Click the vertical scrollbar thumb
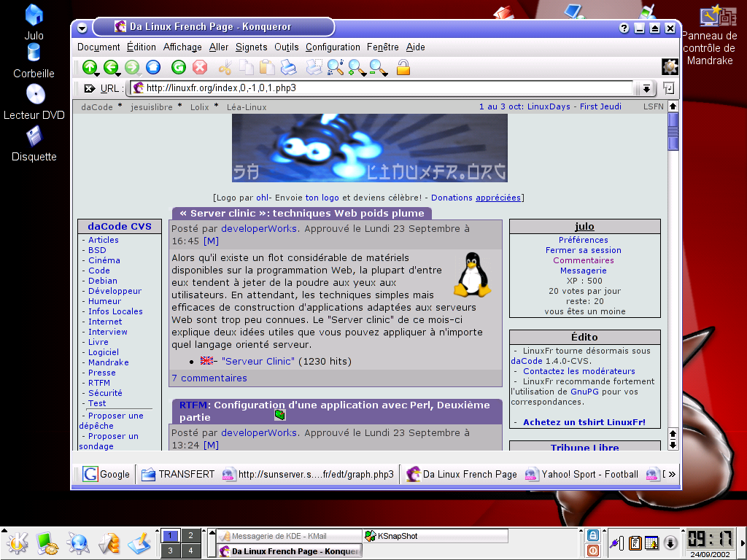 [x=673, y=131]
